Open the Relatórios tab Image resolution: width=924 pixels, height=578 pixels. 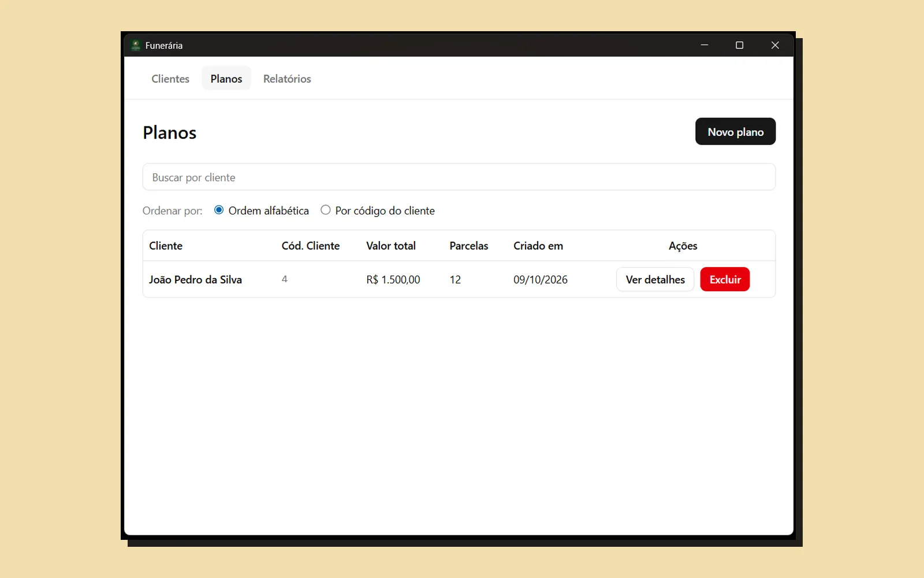point(287,79)
